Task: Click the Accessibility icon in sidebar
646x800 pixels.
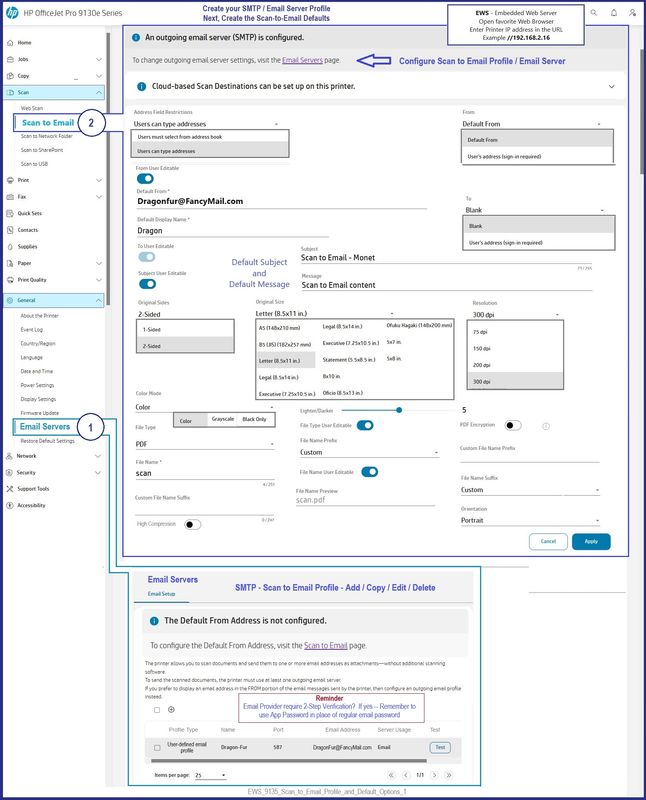Action: click(9, 505)
